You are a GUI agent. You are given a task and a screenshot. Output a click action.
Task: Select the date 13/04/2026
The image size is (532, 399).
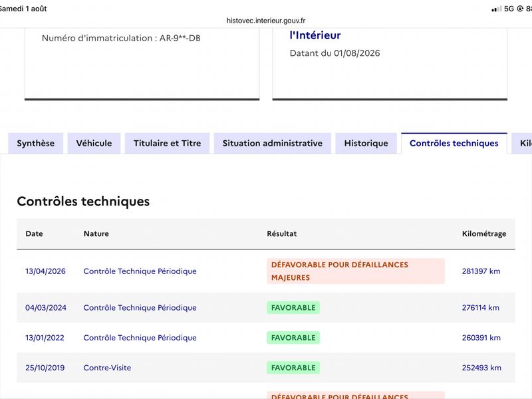click(x=45, y=271)
